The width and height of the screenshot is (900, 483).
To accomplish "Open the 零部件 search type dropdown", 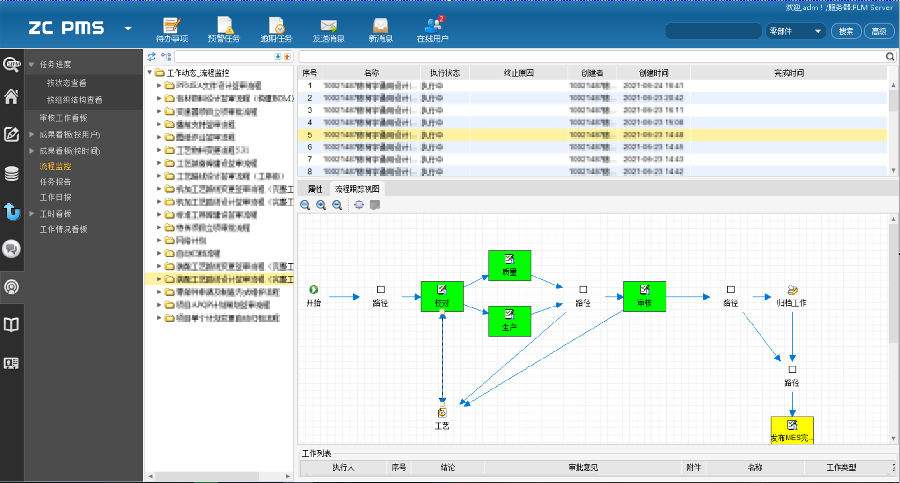I will click(x=796, y=31).
